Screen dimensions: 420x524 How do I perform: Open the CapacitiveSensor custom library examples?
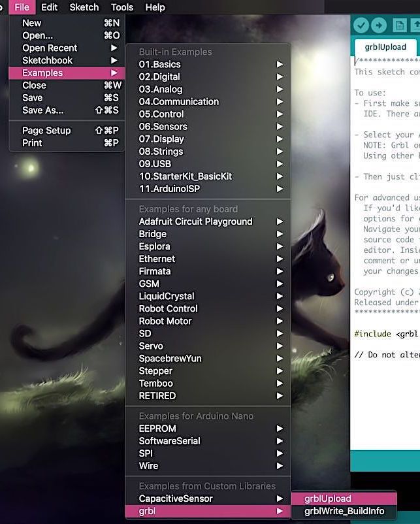(x=208, y=499)
